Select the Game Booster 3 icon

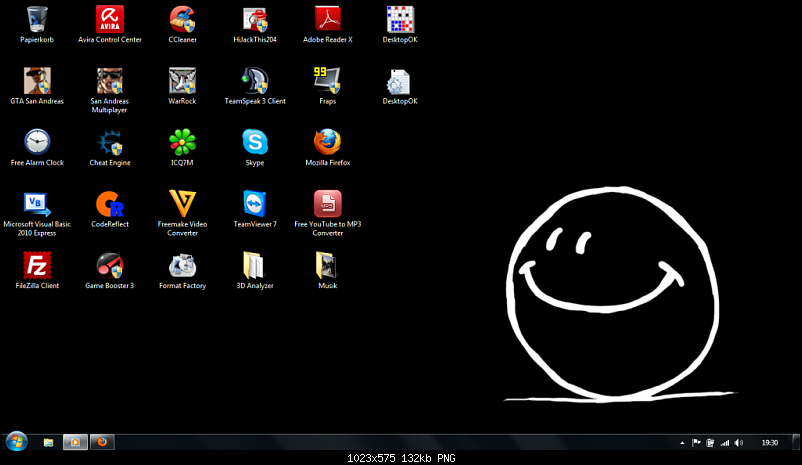click(x=109, y=265)
